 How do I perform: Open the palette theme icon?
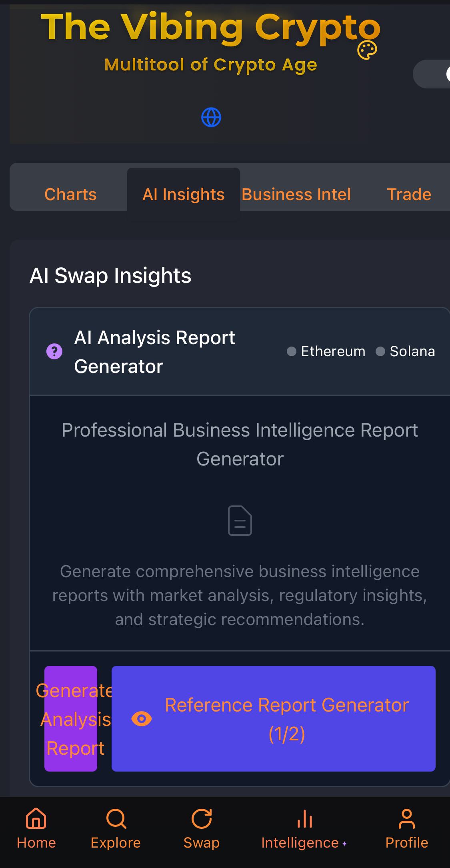point(367,50)
